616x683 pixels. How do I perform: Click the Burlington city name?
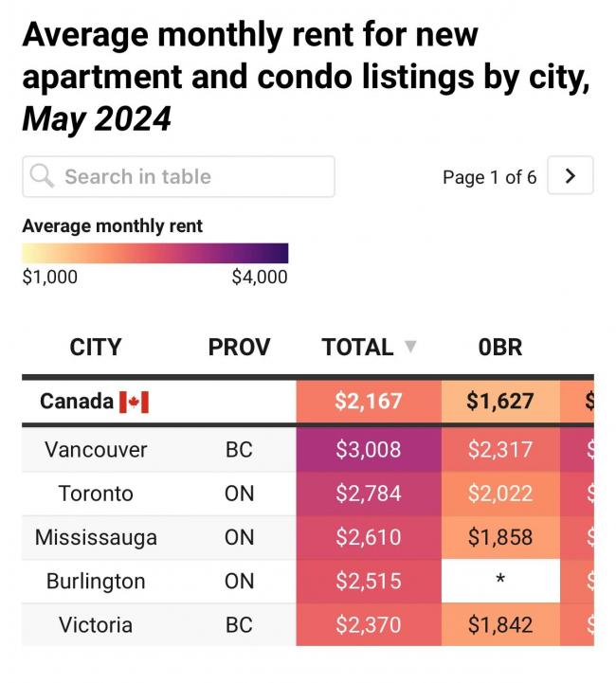pos(96,581)
